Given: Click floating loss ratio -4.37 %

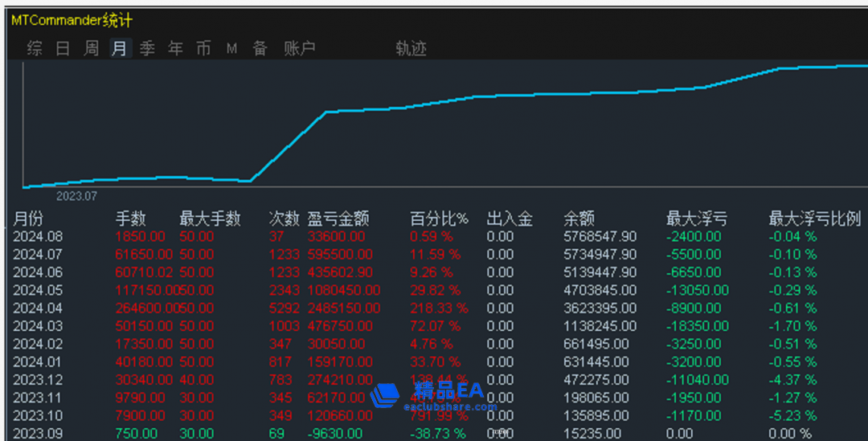Looking at the screenshot, I should [792, 380].
